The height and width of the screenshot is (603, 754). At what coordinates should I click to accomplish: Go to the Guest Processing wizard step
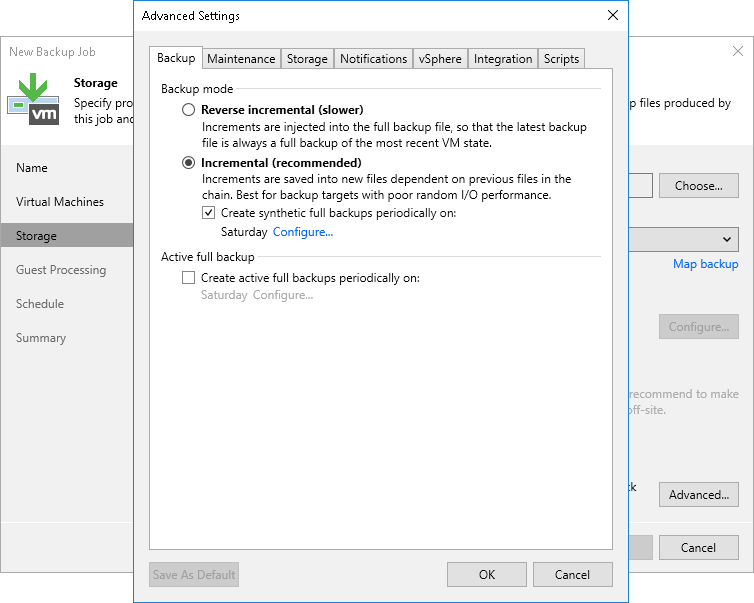[61, 270]
